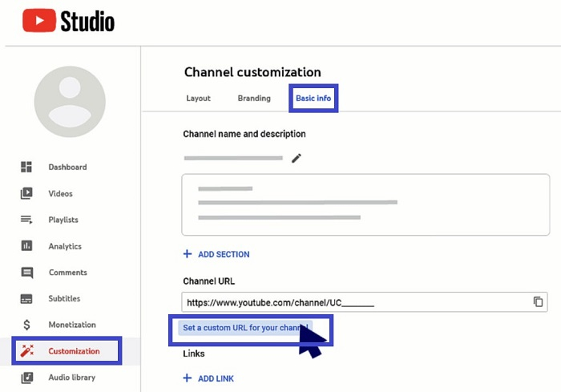This screenshot has height=392, width=561.
Task: Click the Subtitles icon
Action: pyautogui.click(x=26, y=299)
